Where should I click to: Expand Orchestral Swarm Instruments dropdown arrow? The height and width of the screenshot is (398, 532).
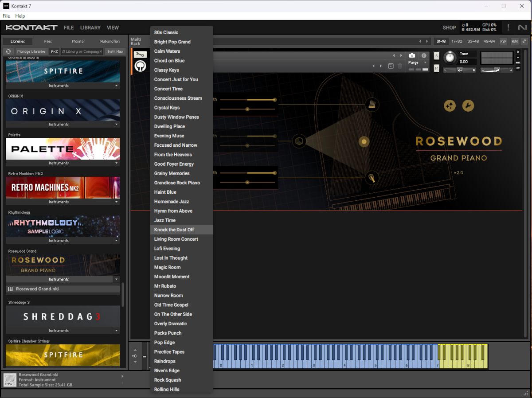116,86
